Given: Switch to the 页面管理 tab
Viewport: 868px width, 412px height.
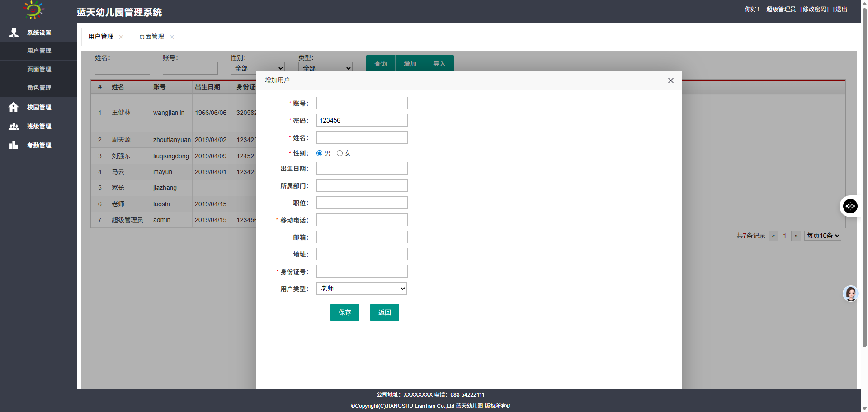Looking at the screenshot, I should 151,37.
